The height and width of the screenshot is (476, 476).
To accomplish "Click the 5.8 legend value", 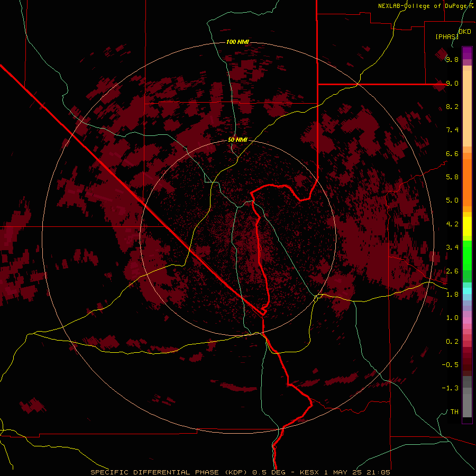I will coord(452,177).
